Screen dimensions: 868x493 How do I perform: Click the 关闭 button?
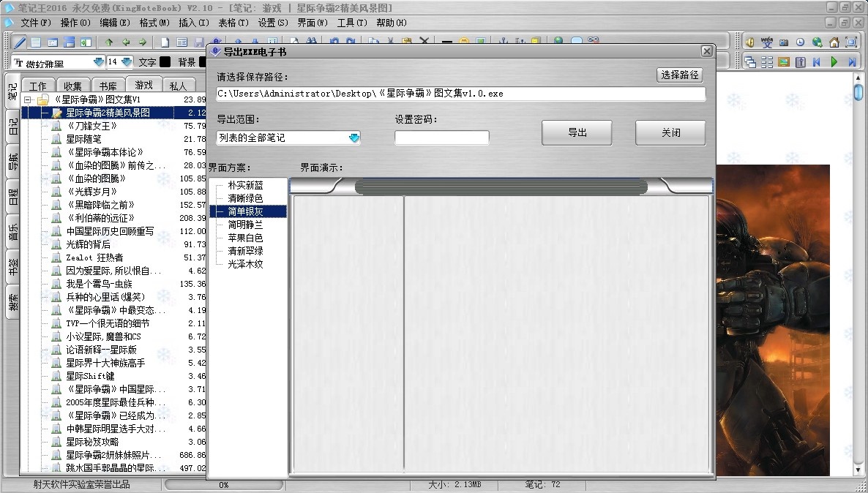click(x=670, y=133)
